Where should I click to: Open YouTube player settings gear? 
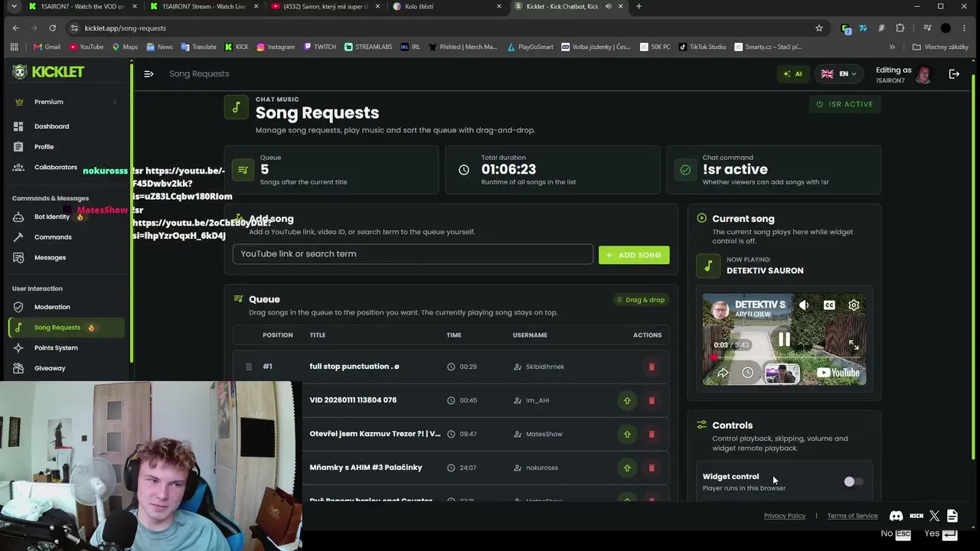coord(854,305)
